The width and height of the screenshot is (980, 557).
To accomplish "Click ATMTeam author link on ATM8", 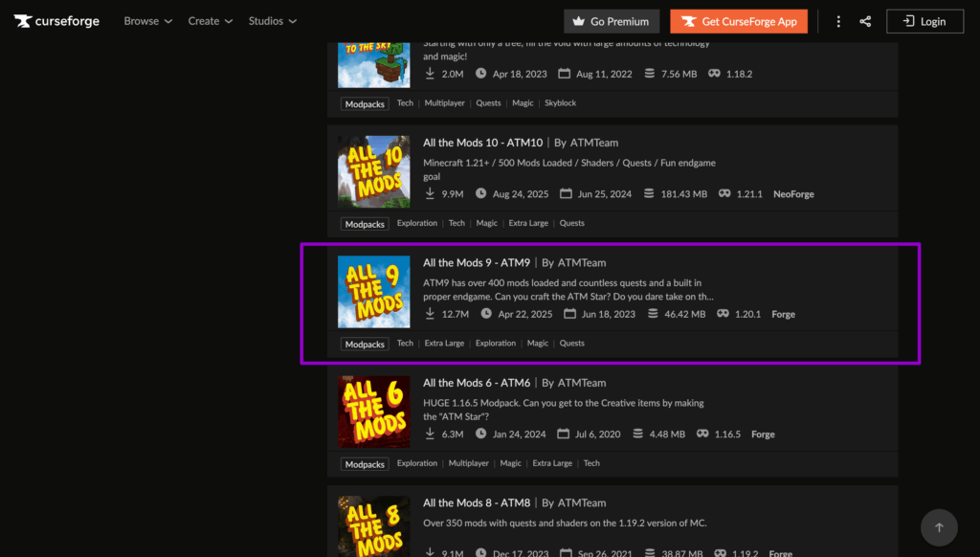I will 582,502.
